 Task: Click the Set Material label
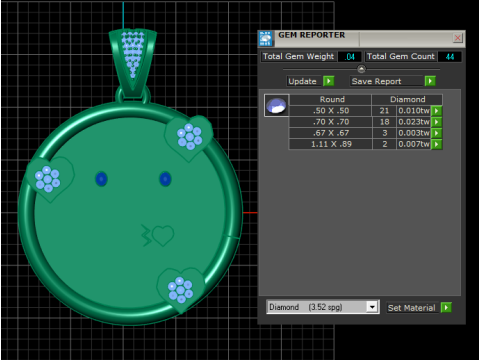[412, 308]
